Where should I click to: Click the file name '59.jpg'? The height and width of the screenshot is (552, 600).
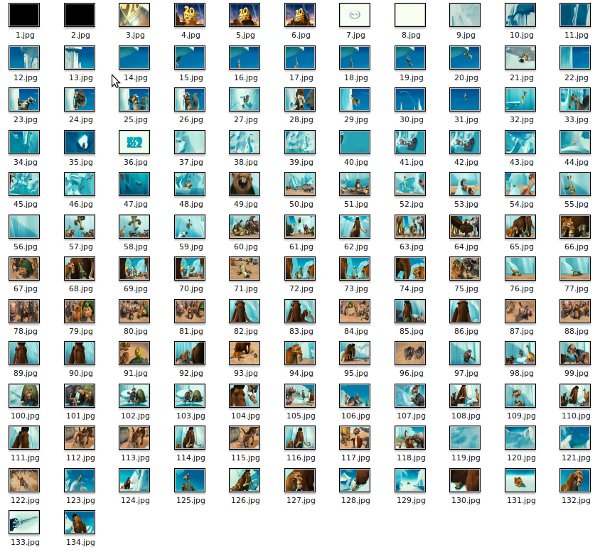(x=191, y=247)
